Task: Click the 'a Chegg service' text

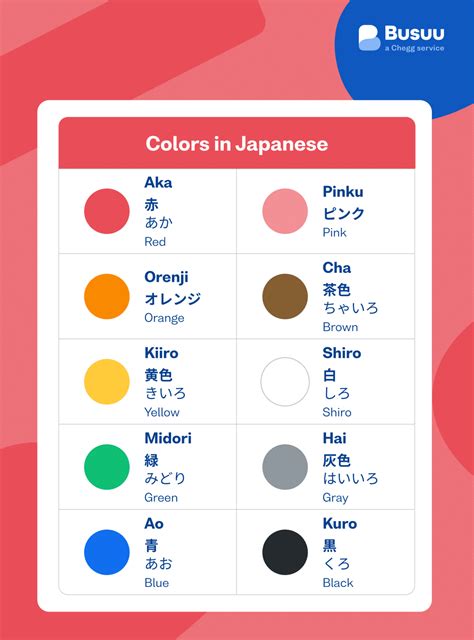Action: click(414, 48)
